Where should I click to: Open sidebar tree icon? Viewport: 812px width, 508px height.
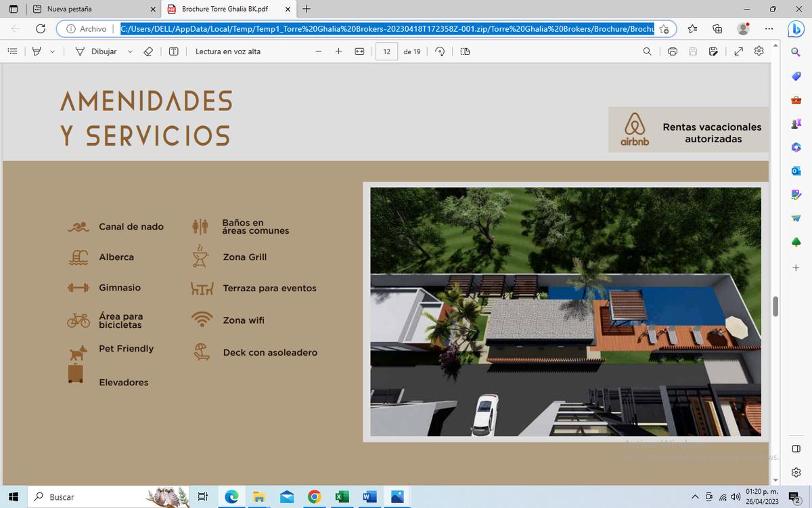(796, 242)
